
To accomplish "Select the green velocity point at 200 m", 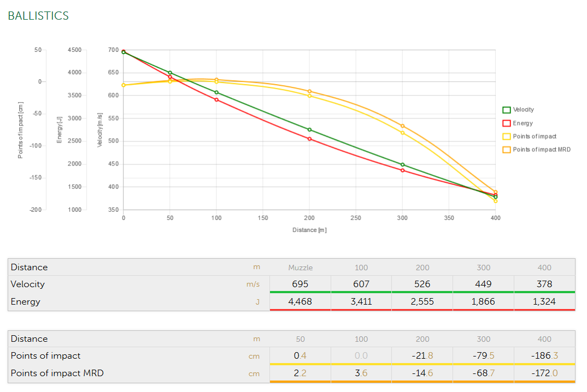I will pos(309,129).
